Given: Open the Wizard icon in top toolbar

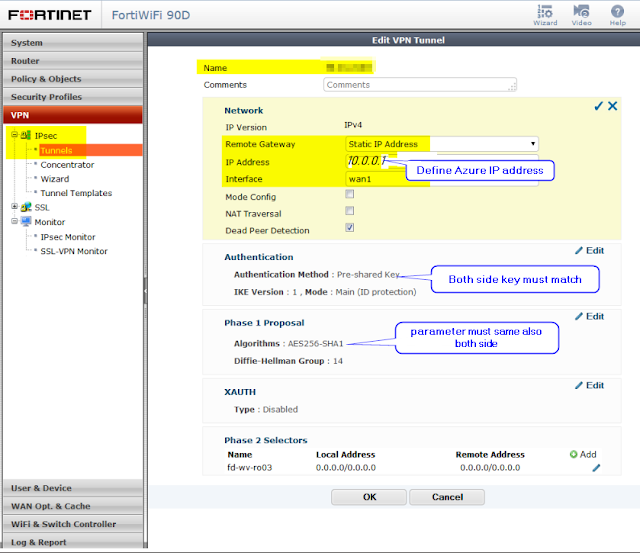Looking at the screenshot, I should (545, 15).
